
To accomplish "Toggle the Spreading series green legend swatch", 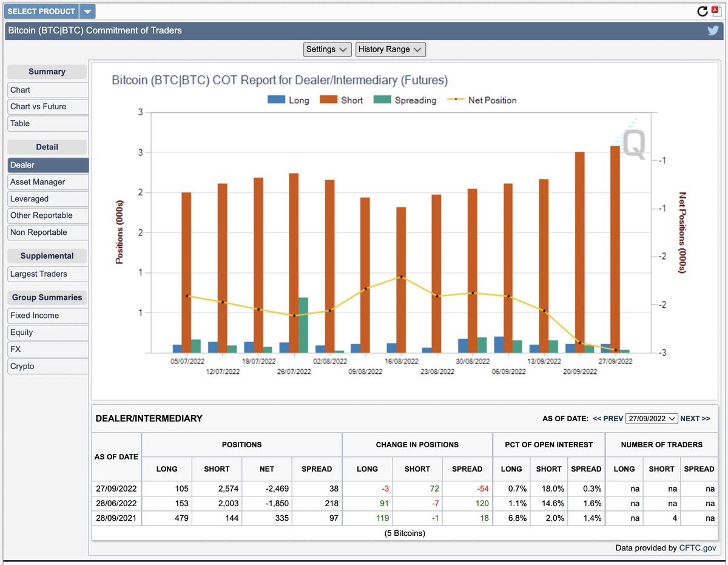I will pos(382,100).
